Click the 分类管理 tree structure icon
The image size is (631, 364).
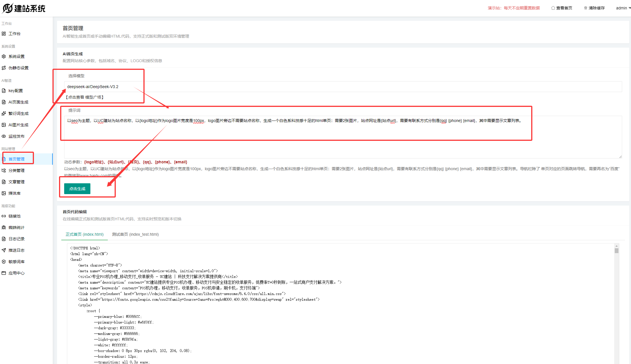tap(4, 170)
